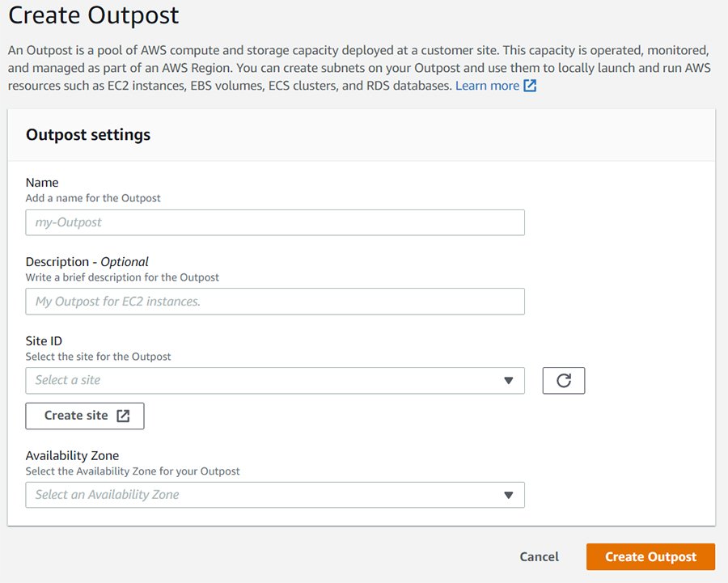Viewport: 728px width, 583px height.
Task: Expand the "Select a site" selector arrow
Action: point(509,380)
